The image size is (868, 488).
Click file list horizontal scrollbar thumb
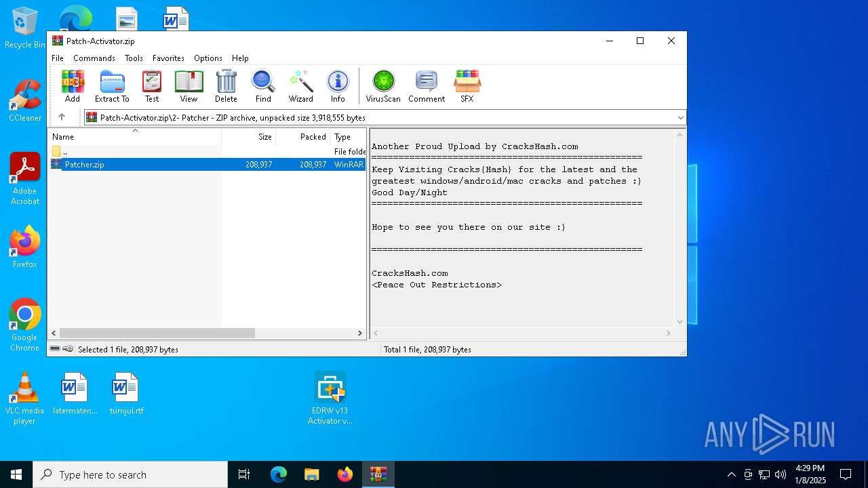[157, 333]
